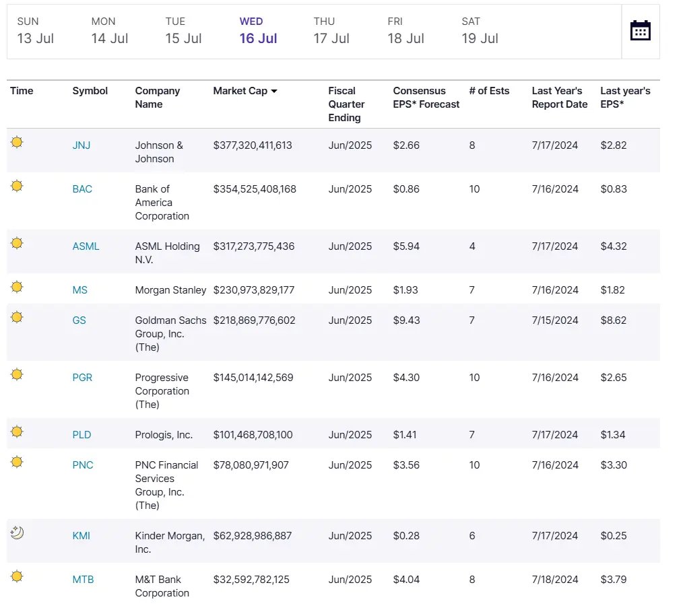The image size is (685, 616).
Task: Sort by # of Ests header
Action: tap(489, 91)
